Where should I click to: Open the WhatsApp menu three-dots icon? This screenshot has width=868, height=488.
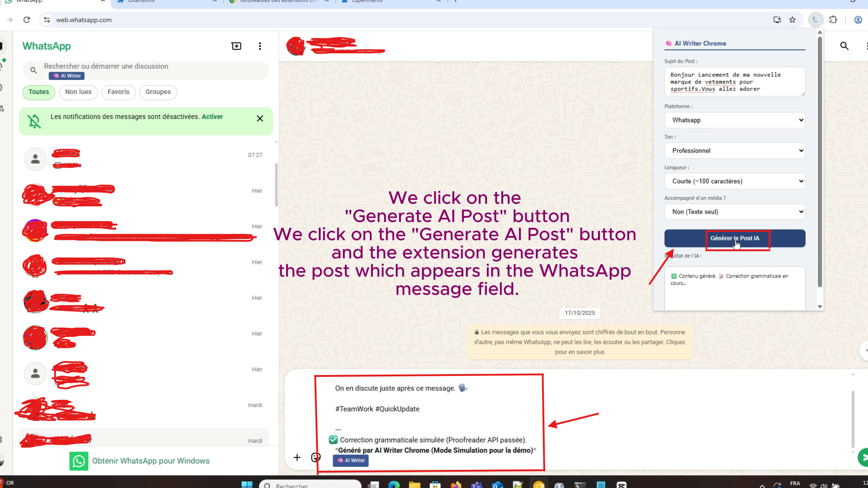(259, 46)
